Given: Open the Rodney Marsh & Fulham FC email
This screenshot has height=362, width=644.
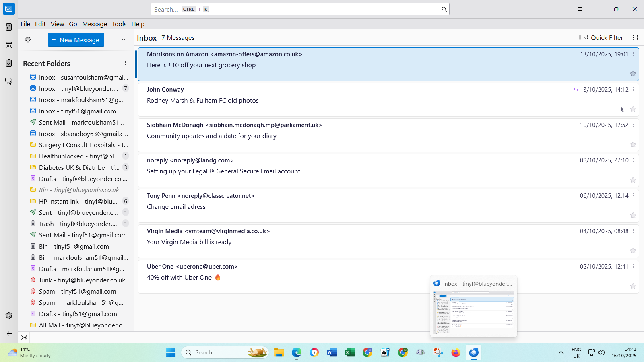Looking at the screenshot, I should point(388,100).
